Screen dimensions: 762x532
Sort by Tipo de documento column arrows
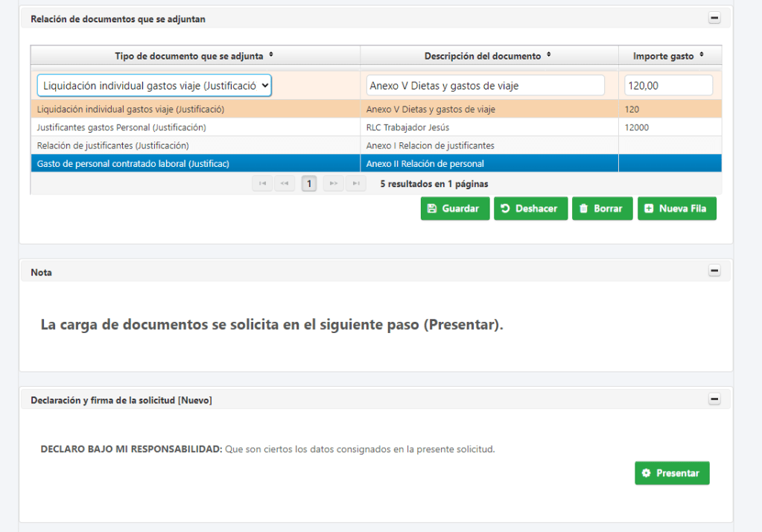pyautogui.click(x=271, y=55)
